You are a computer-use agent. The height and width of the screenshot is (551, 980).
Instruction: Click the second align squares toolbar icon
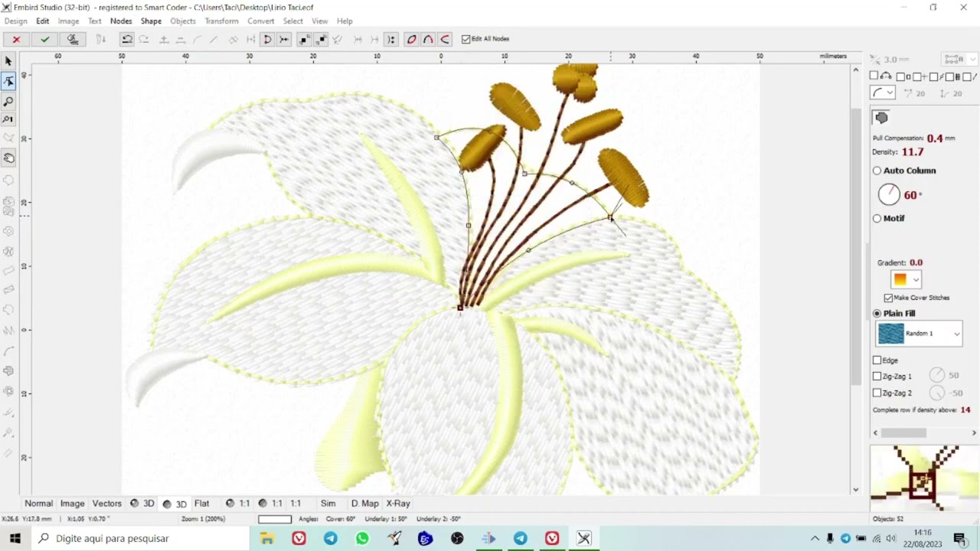pyautogui.click(x=322, y=39)
